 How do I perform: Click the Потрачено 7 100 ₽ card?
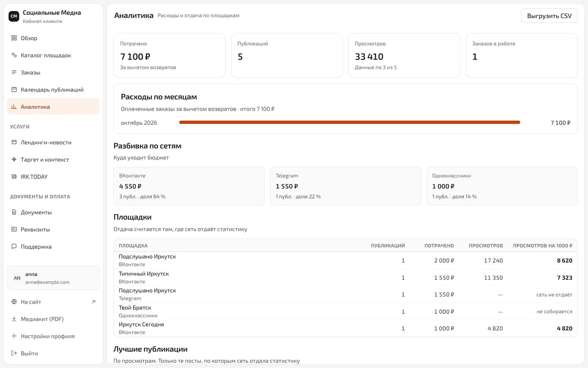point(169,55)
